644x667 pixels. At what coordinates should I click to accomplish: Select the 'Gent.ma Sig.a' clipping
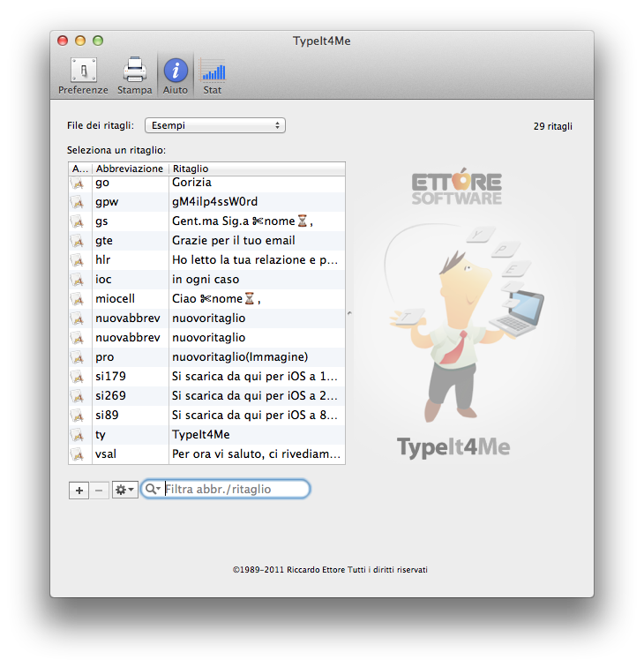tap(242, 221)
